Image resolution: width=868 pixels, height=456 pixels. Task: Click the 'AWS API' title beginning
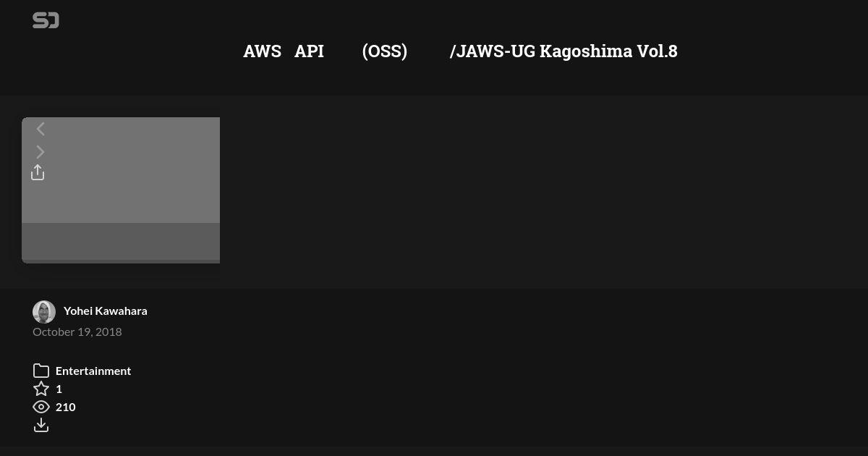pos(284,51)
